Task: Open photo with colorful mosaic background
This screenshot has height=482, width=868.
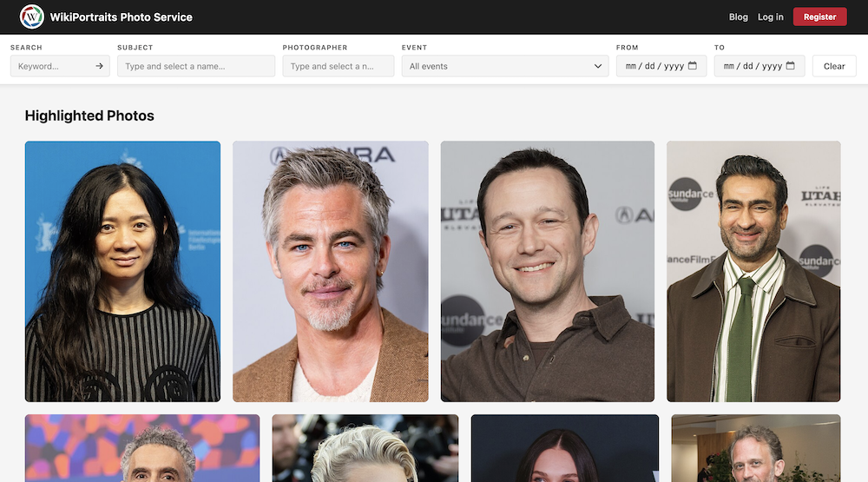Action: pos(142,448)
